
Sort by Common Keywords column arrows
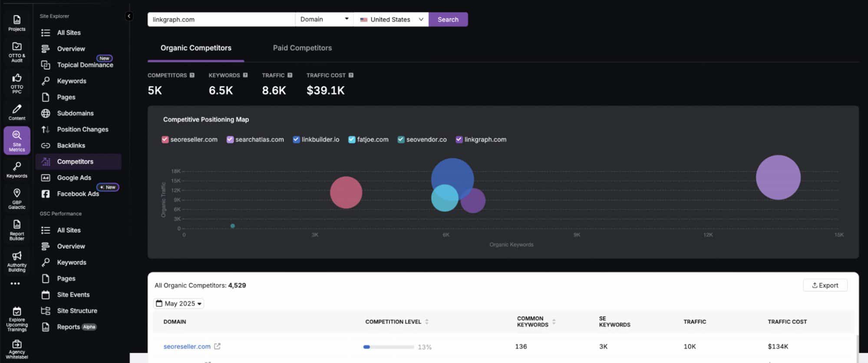pos(554,322)
